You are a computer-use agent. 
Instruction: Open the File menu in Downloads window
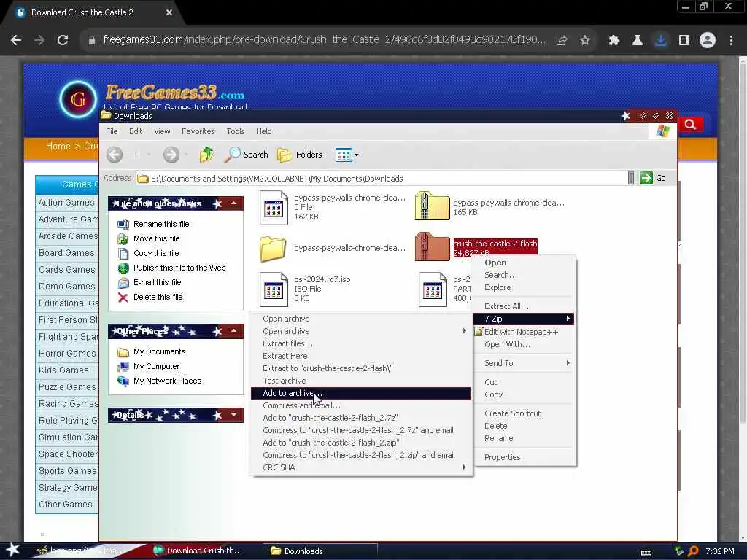pyautogui.click(x=112, y=131)
